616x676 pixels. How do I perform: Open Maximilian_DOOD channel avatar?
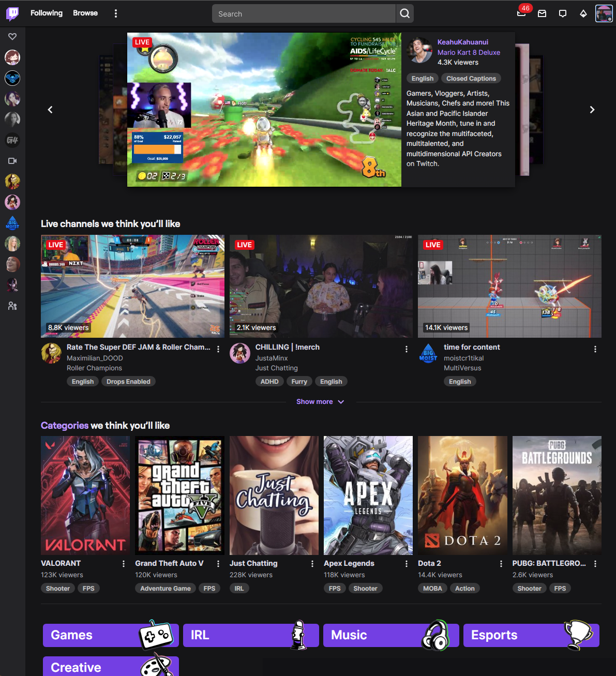tap(51, 353)
